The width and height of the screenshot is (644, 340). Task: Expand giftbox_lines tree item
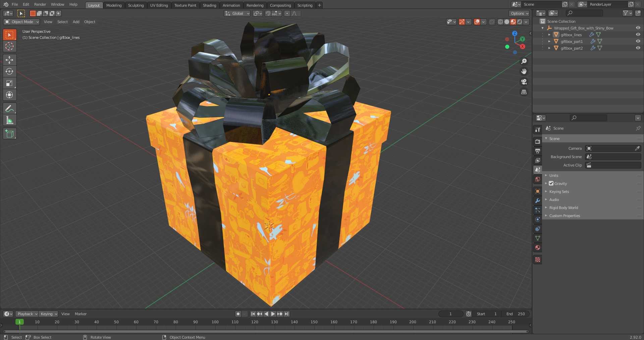(x=549, y=35)
